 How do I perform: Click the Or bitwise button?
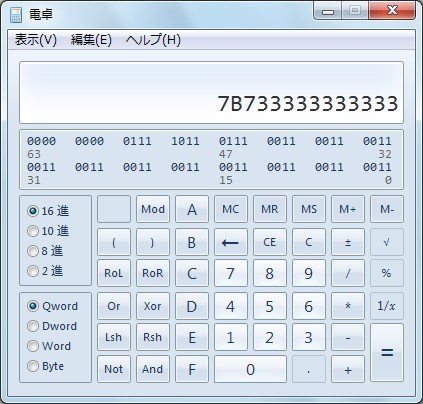[114, 306]
